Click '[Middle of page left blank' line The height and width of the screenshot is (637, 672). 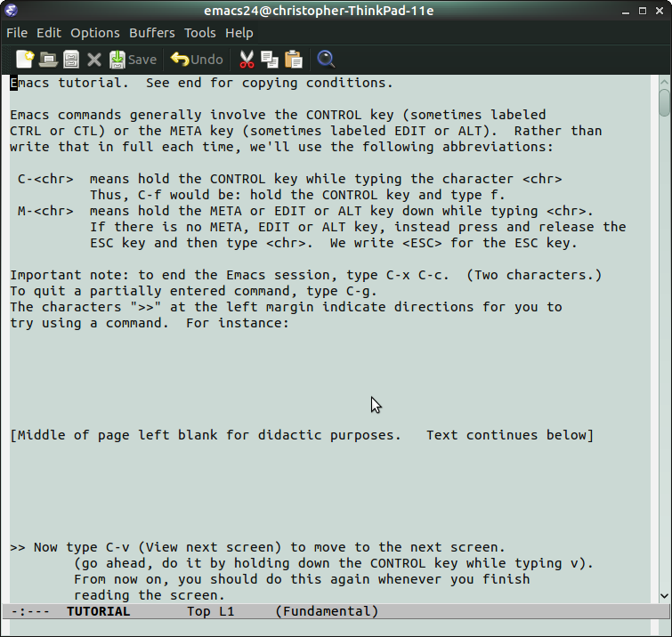pos(302,435)
